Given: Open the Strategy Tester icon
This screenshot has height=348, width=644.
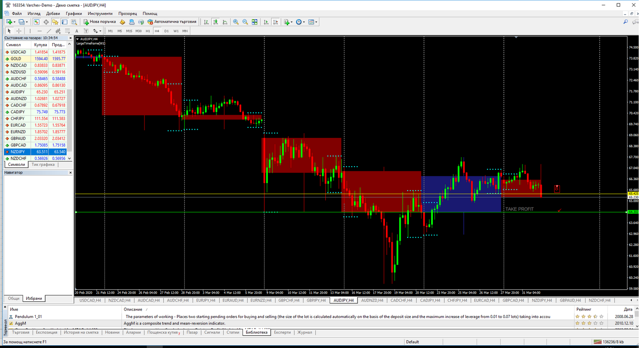Looking at the screenshot, I should 74,22.
